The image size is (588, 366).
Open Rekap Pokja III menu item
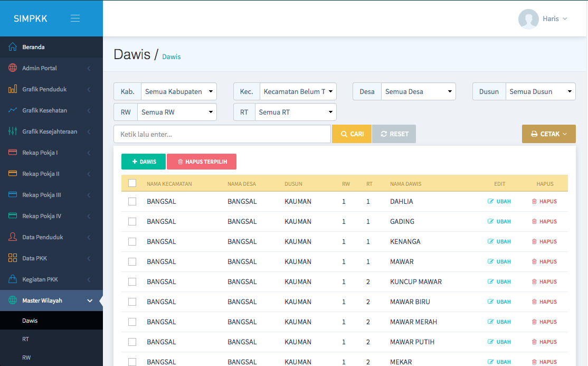point(42,195)
